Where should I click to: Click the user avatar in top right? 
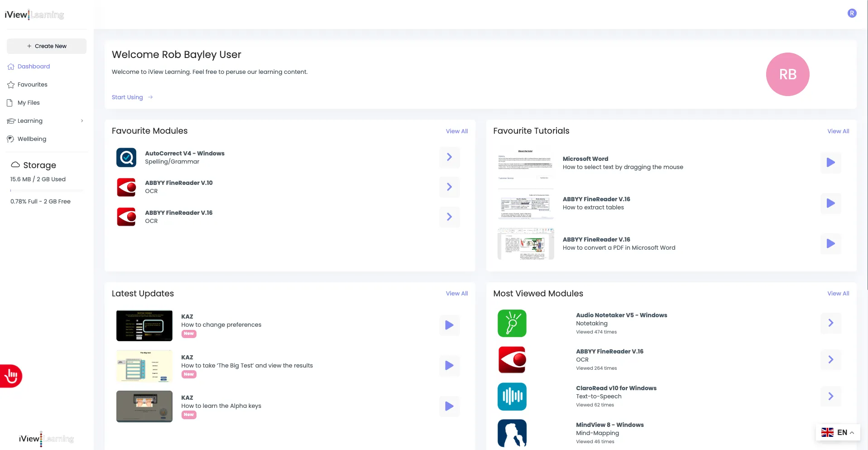click(x=852, y=13)
